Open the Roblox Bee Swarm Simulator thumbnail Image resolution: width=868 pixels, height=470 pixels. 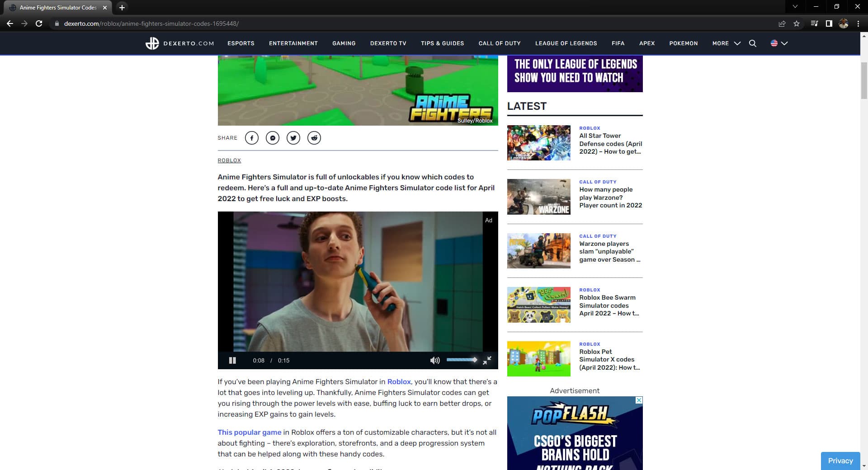click(x=538, y=305)
